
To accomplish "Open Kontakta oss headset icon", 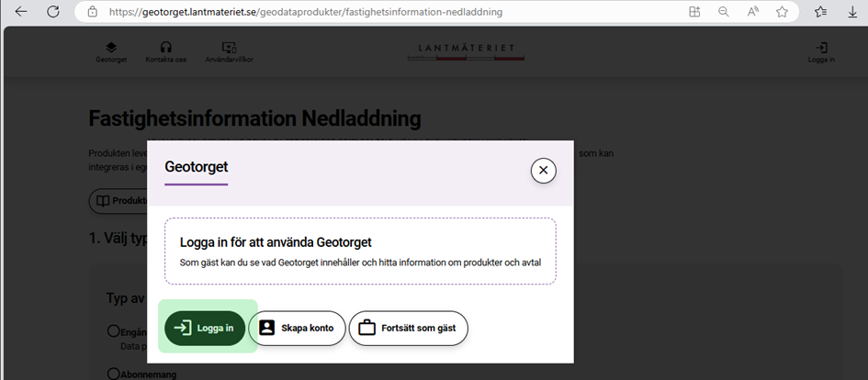I will click(166, 48).
